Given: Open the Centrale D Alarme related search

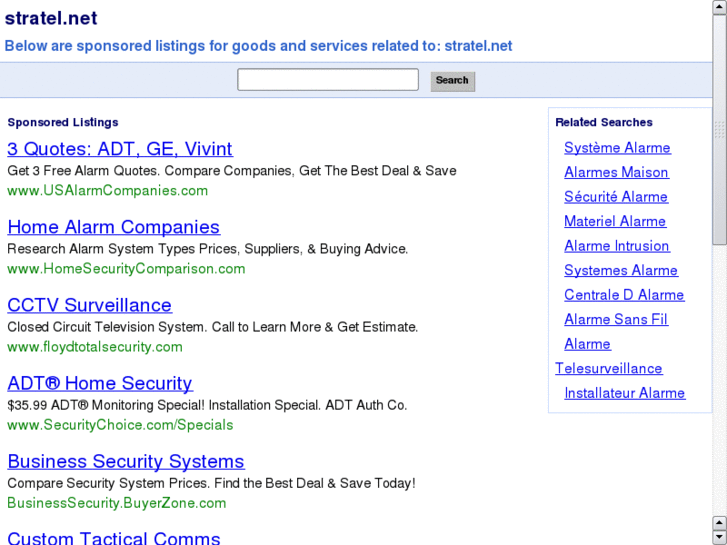Looking at the screenshot, I should pos(624,295).
